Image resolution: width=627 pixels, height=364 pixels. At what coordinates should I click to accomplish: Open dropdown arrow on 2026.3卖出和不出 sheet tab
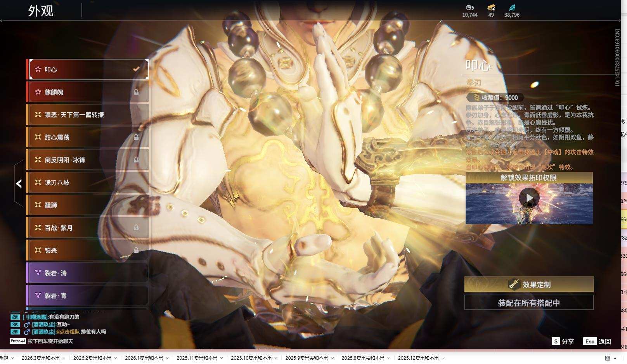pyautogui.click(x=64, y=358)
